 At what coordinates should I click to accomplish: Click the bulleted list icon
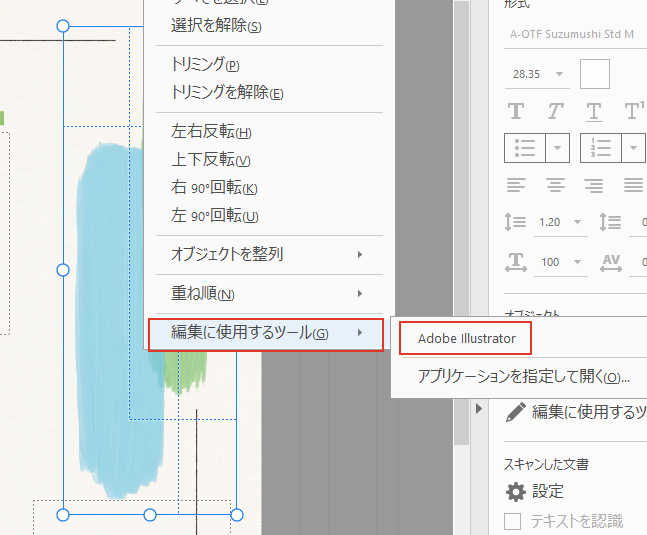[x=525, y=148]
